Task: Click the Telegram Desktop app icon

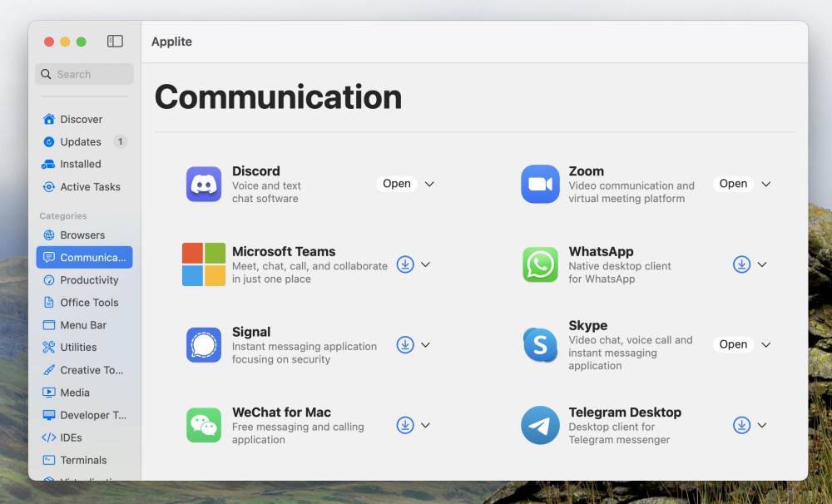Action: 540,425
